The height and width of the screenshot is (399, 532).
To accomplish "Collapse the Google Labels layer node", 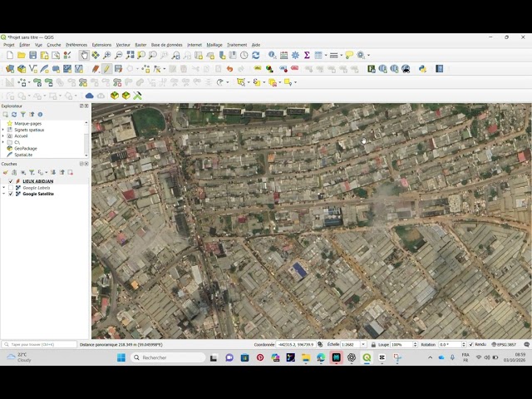I will [3, 188].
